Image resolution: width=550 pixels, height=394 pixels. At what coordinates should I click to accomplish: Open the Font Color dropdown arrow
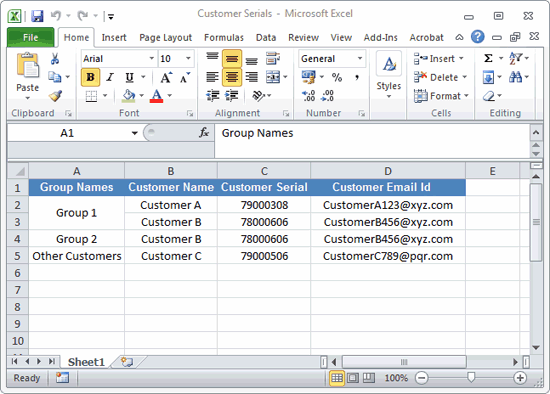170,95
